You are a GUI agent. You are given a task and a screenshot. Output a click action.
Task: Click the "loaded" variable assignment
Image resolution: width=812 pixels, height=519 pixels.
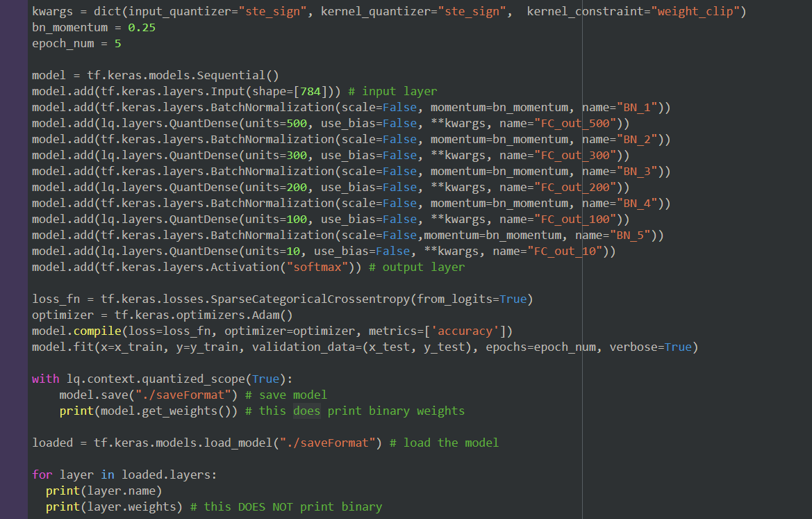[x=53, y=443]
